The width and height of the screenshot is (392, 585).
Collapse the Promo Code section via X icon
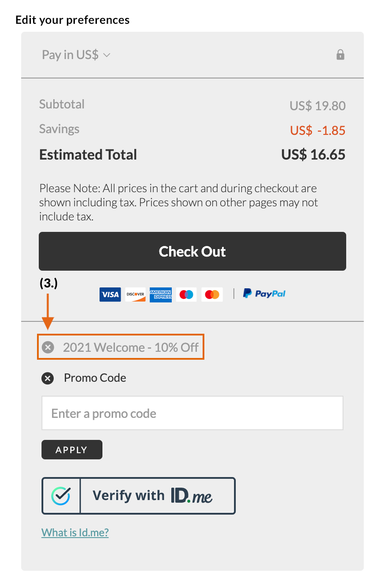(x=48, y=378)
